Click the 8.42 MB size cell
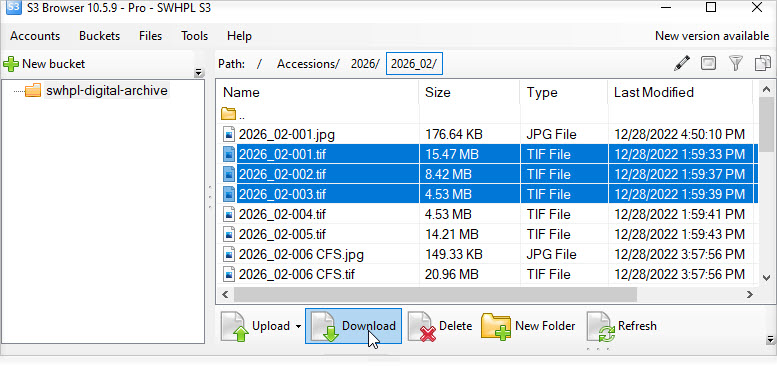Viewport: 777px width, 372px height. pyautogui.click(x=448, y=174)
